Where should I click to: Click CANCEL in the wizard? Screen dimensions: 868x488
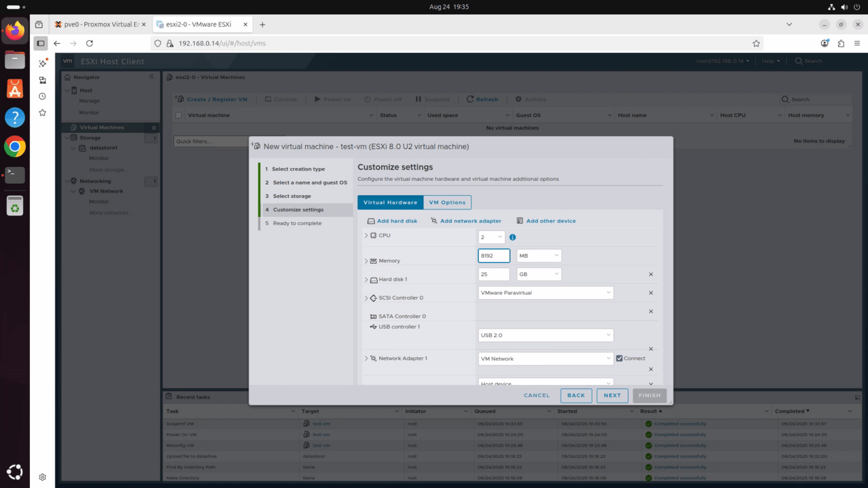[x=536, y=395]
